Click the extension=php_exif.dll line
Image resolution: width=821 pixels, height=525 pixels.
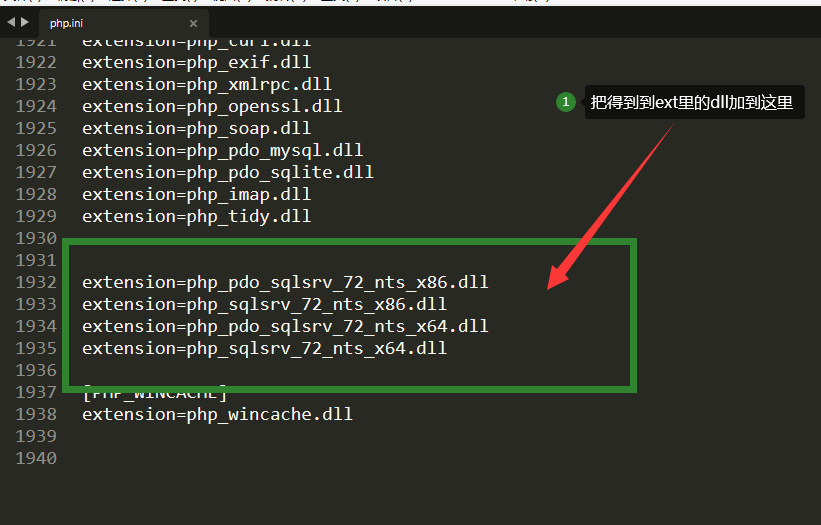[x=196, y=62]
